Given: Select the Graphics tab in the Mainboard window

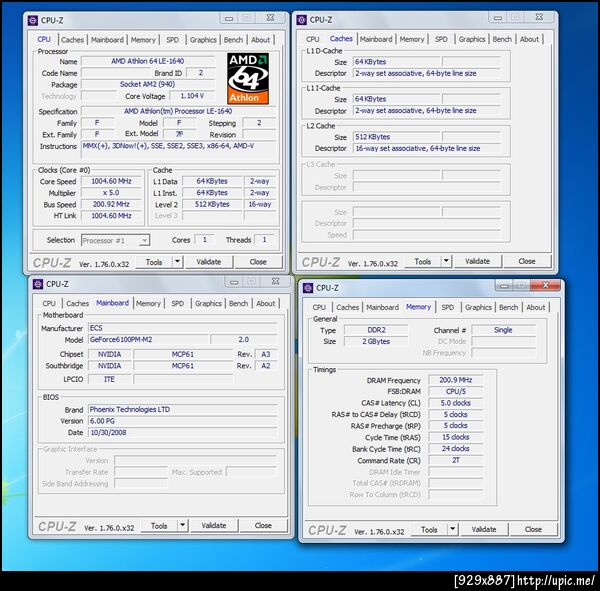Looking at the screenshot, I should coord(208,303).
